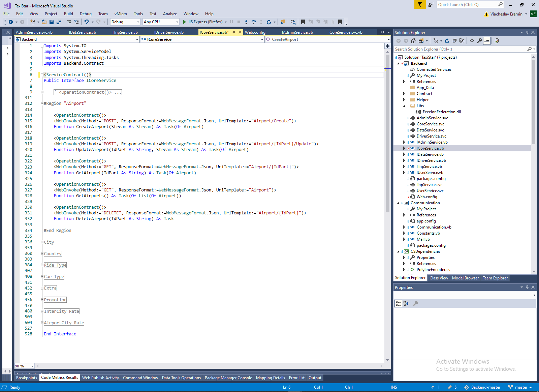Toggle auto-hide pin of Properties panel

pyautogui.click(x=527, y=287)
